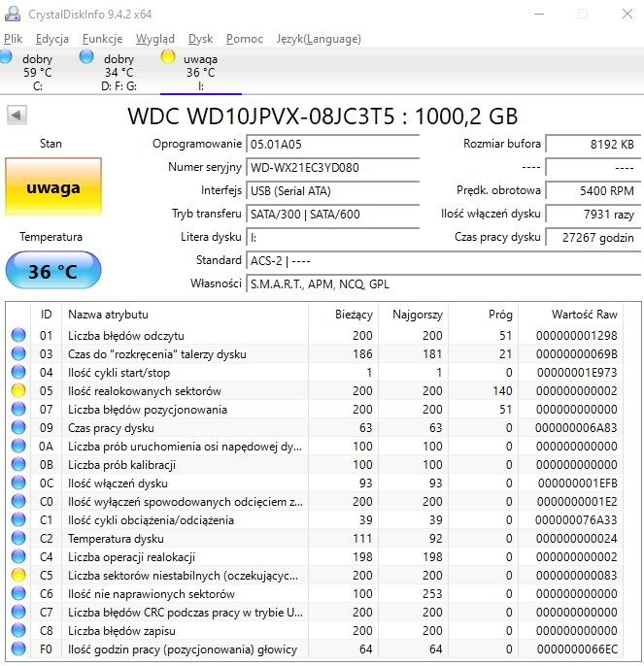Open the Plik menu

pos(14,39)
